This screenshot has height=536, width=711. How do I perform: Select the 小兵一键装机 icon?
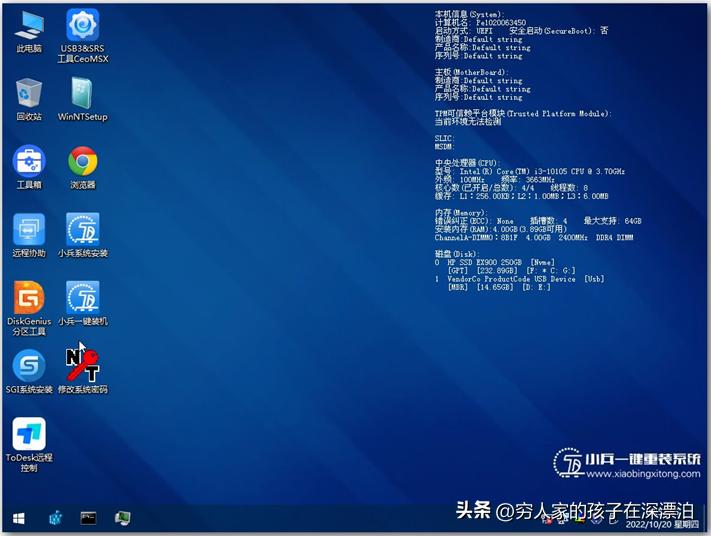pos(83,303)
